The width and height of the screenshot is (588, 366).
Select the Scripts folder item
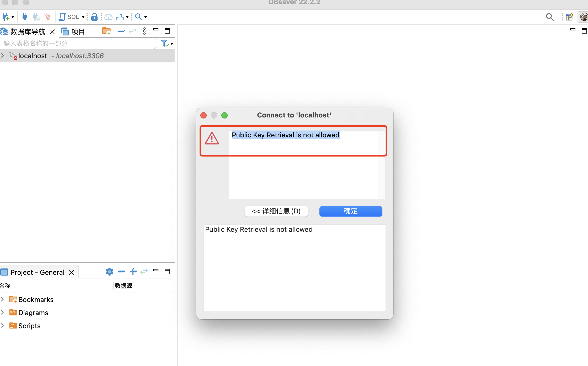29,326
